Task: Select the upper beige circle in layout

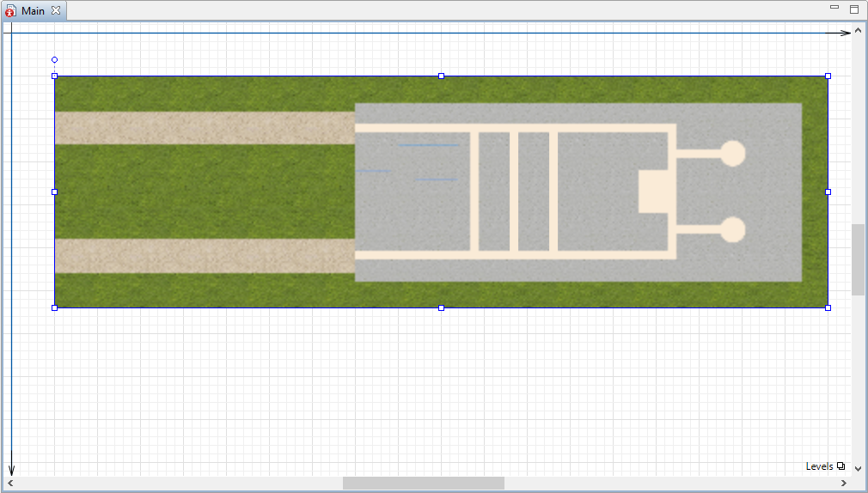Action: [x=732, y=154]
